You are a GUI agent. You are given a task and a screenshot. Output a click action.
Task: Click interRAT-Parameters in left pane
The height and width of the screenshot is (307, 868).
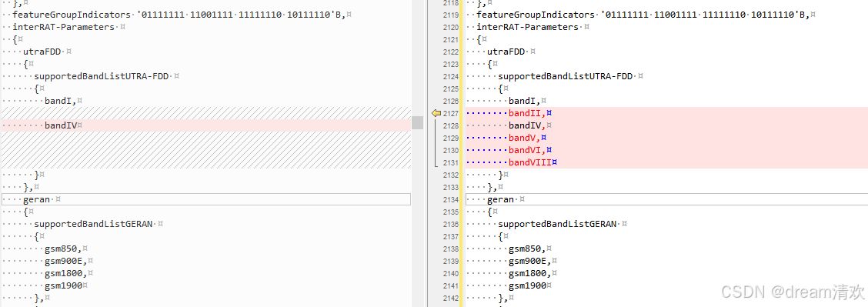(x=64, y=27)
